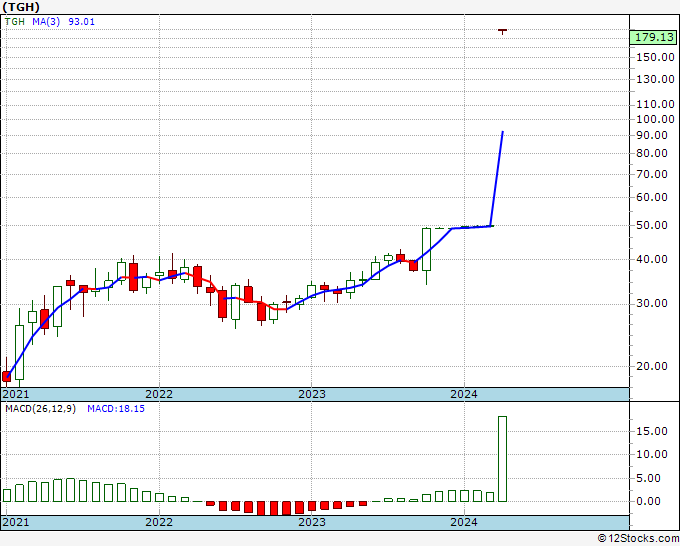Click the MACD:18.15 value label
The width and height of the screenshot is (680, 546).
[x=116, y=409]
